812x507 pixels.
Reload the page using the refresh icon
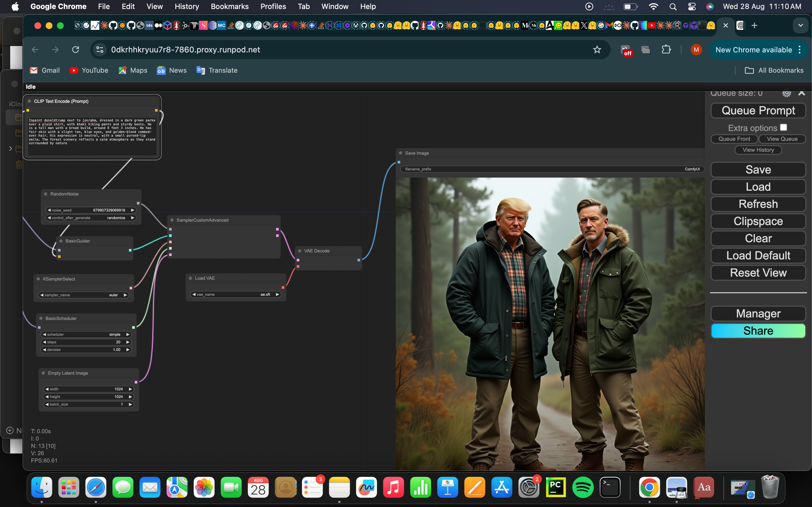[76, 49]
